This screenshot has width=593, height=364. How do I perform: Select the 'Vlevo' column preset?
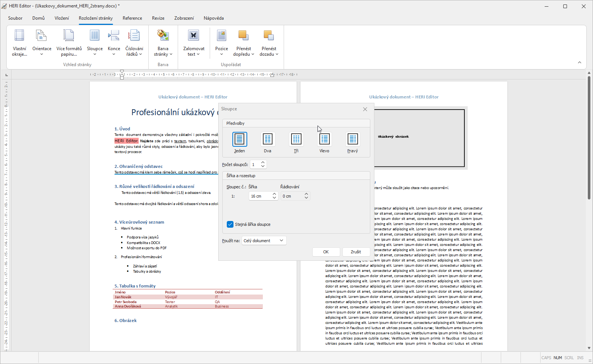pyautogui.click(x=324, y=140)
